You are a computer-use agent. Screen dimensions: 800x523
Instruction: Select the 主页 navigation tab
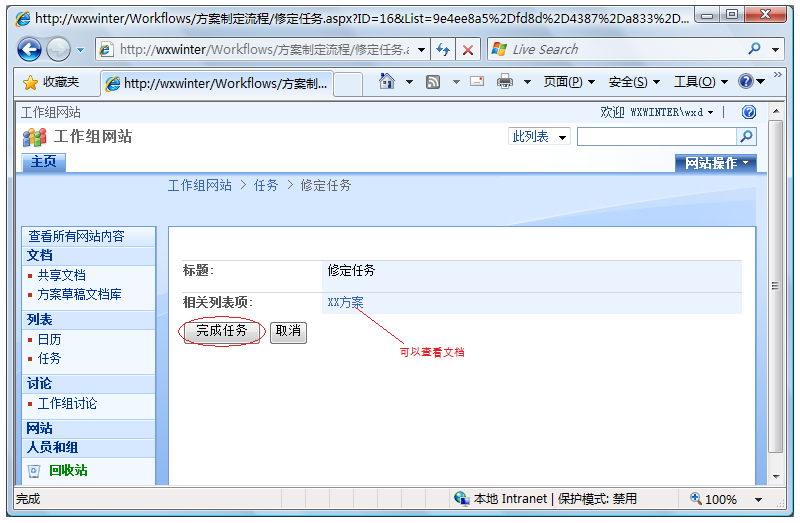44,162
